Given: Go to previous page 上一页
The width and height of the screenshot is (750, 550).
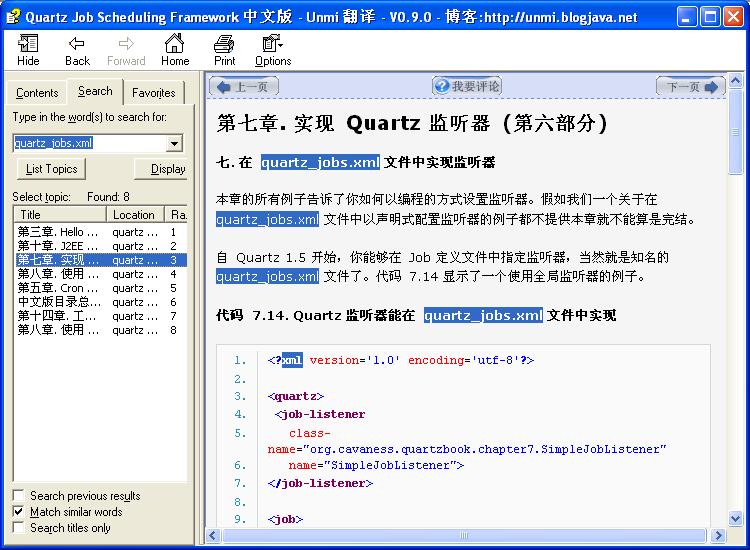Looking at the screenshot, I should (242, 87).
